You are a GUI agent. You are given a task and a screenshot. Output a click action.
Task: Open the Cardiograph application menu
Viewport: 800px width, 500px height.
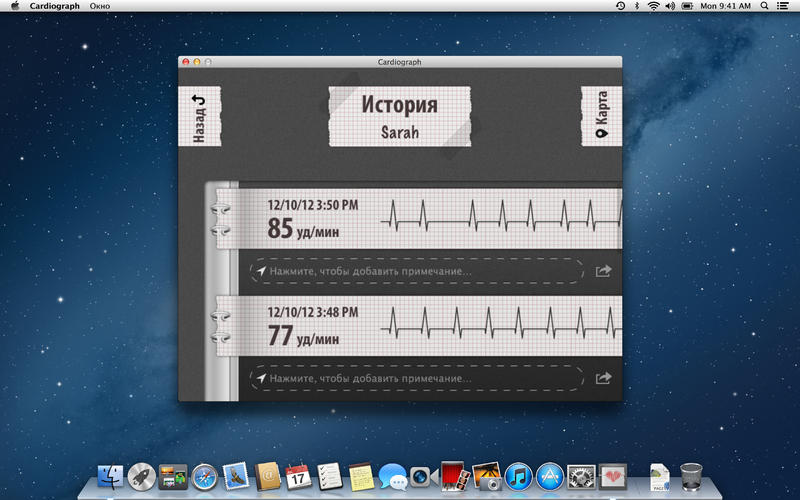coord(55,6)
